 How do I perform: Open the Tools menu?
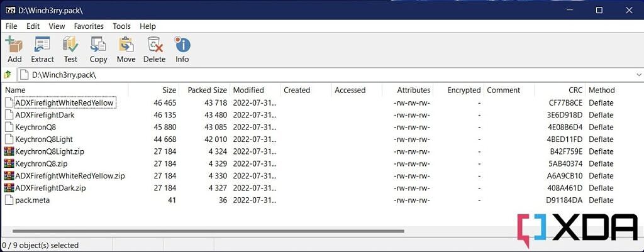(121, 26)
